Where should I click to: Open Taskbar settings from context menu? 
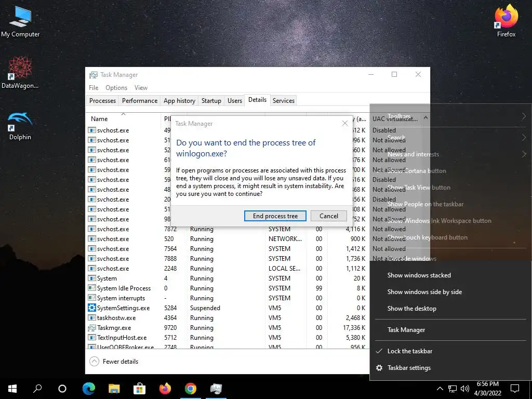click(x=451, y=368)
